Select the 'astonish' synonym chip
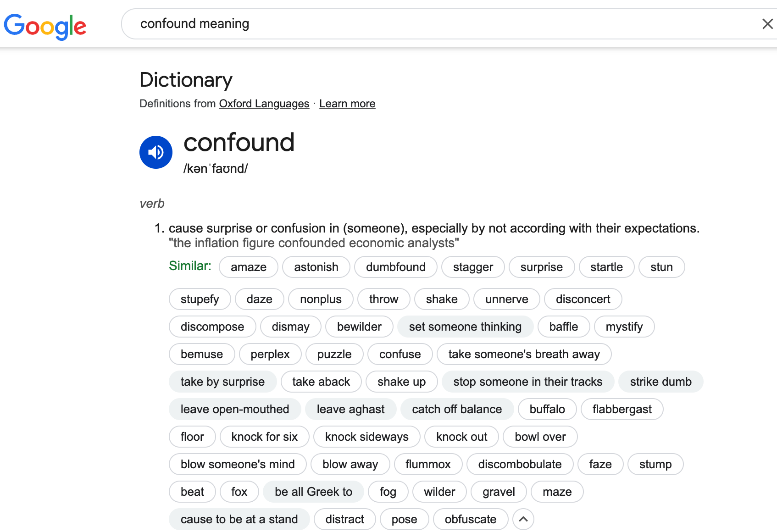Viewport: 777px width, 532px height. (x=316, y=267)
